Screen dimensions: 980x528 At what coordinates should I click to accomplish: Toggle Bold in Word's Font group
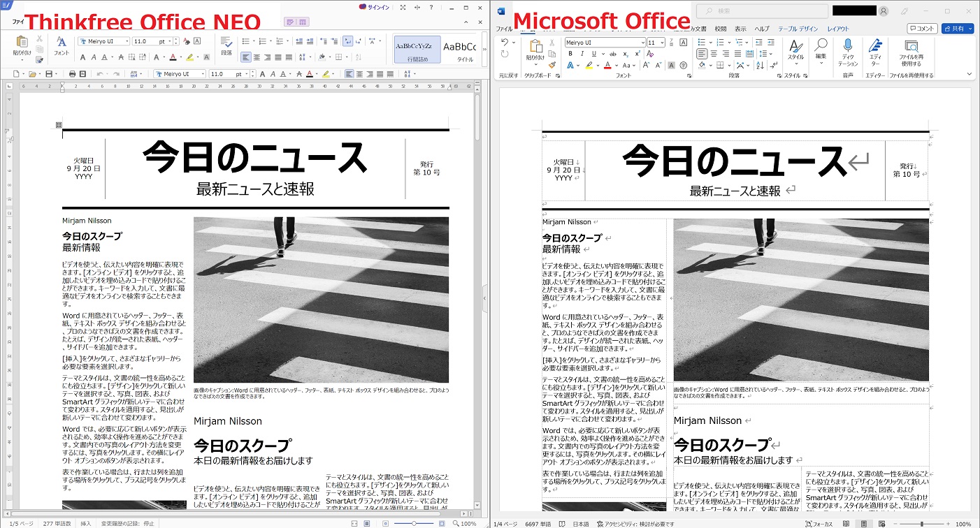coord(570,54)
